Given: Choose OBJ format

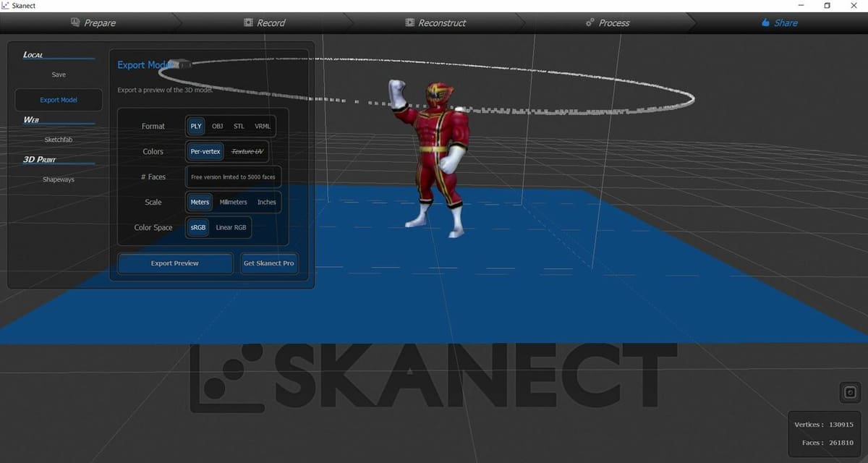Looking at the screenshot, I should (218, 126).
